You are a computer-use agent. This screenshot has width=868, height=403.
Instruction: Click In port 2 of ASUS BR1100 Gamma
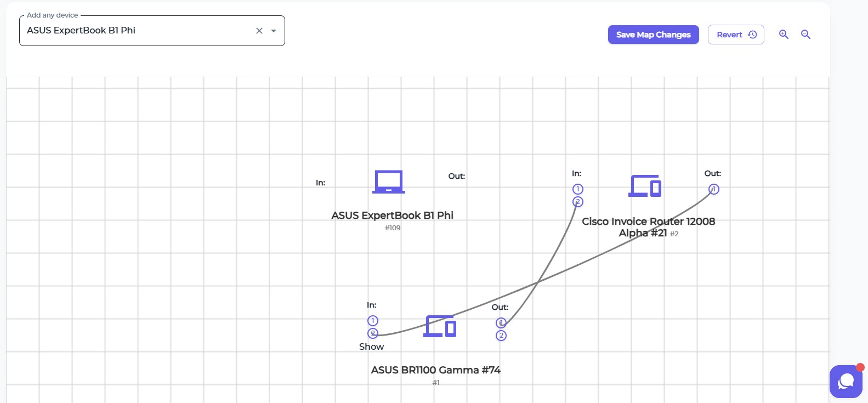click(373, 333)
